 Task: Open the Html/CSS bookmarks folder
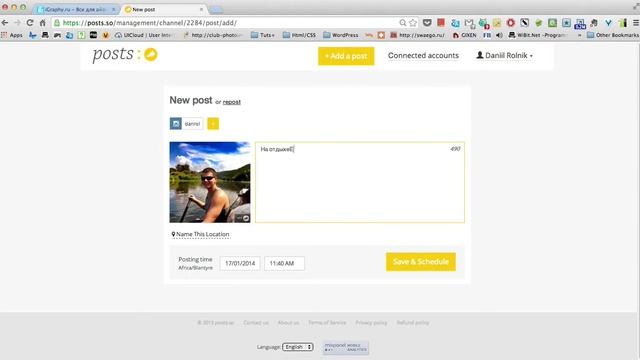click(x=299, y=35)
